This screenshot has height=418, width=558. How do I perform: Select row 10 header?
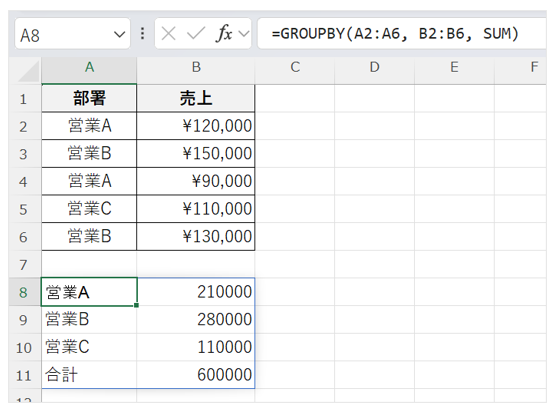point(24,348)
